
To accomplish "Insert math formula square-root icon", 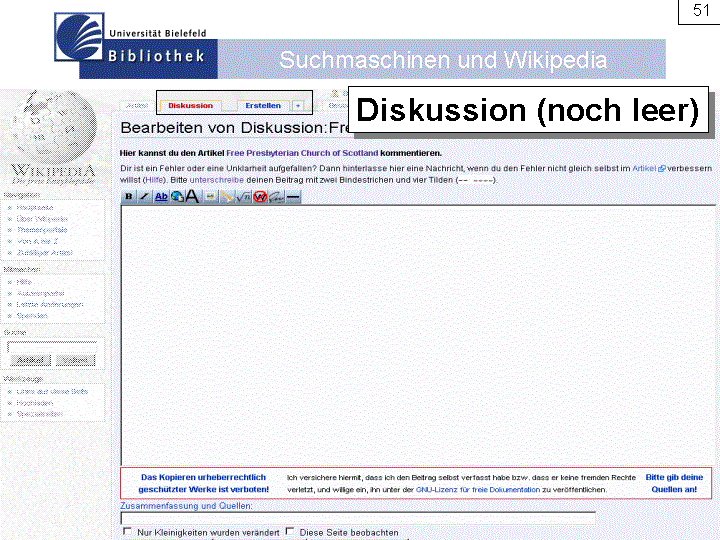I will [x=243, y=197].
